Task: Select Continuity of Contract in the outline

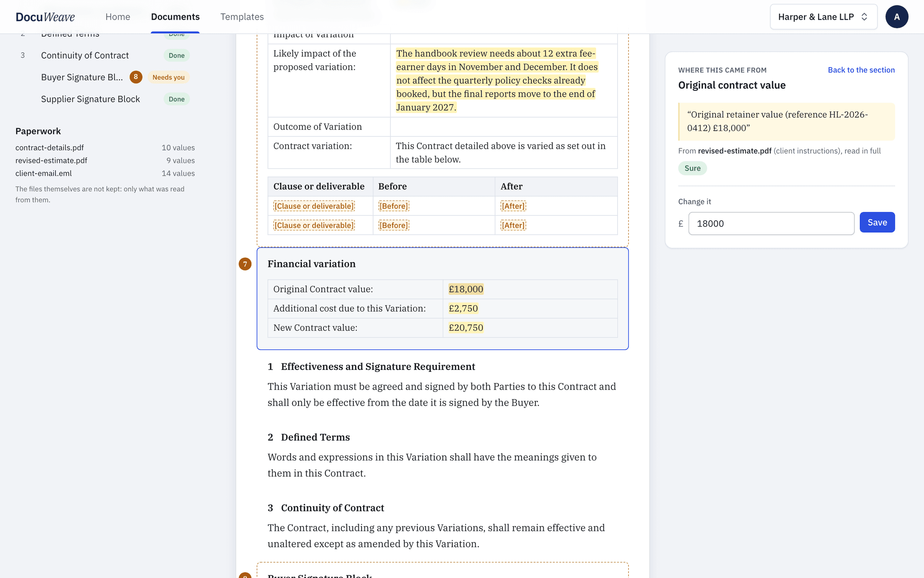Action: click(x=85, y=55)
